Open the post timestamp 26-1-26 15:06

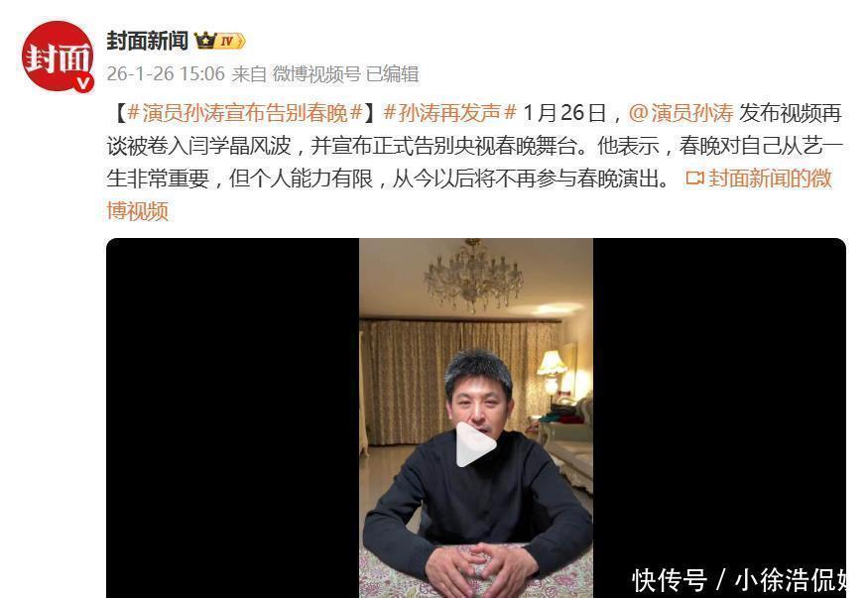click(166, 73)
